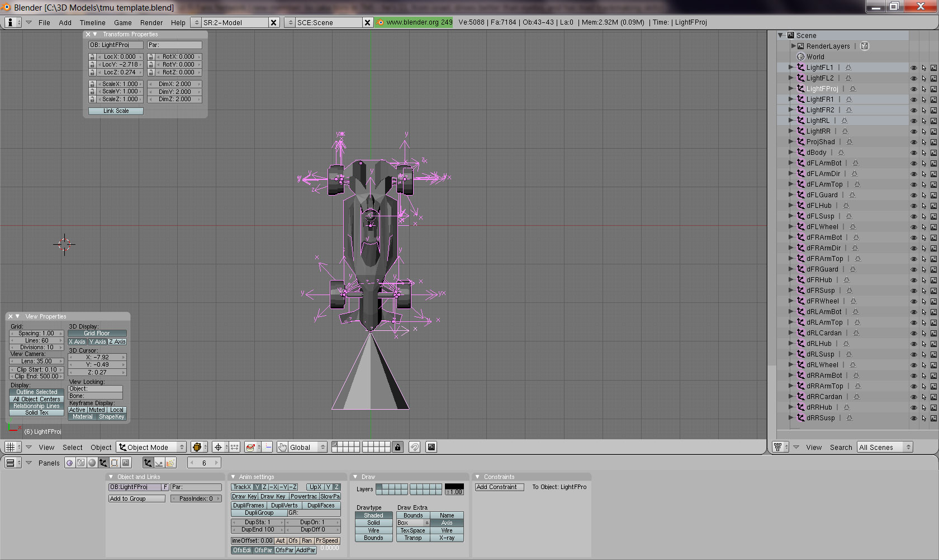Hide LightFL1 using its eye icon
Viewport: 939px width, 560px height.
(x=914, y=68)
